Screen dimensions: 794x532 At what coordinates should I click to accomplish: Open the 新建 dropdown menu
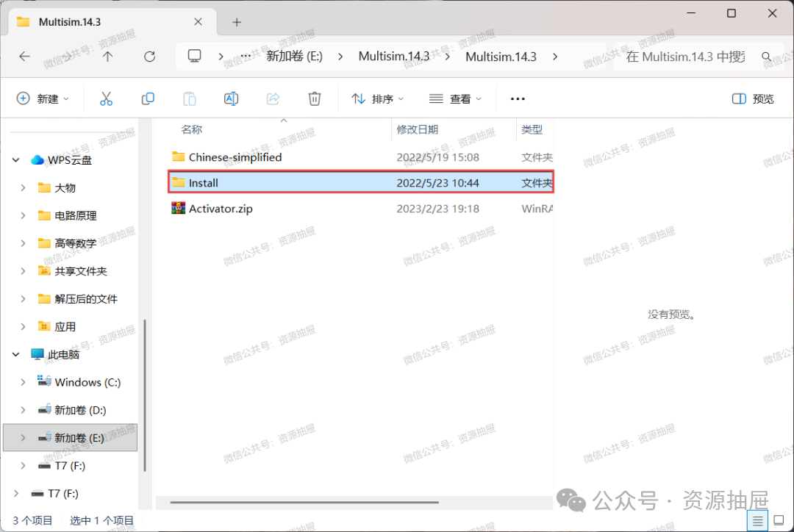point(43,98)
